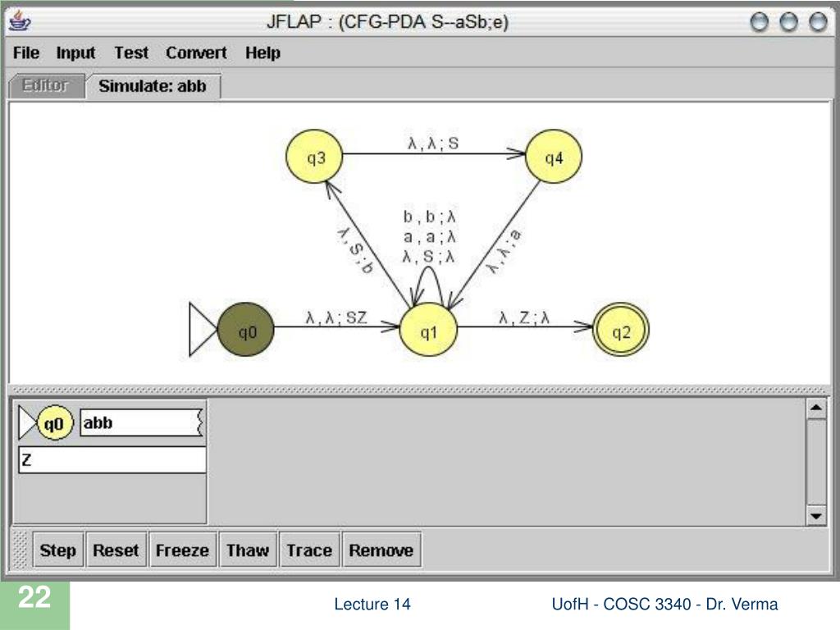Select the q0 configuration icon in simulation pane

pyautogui.click(x=54, y=423)
